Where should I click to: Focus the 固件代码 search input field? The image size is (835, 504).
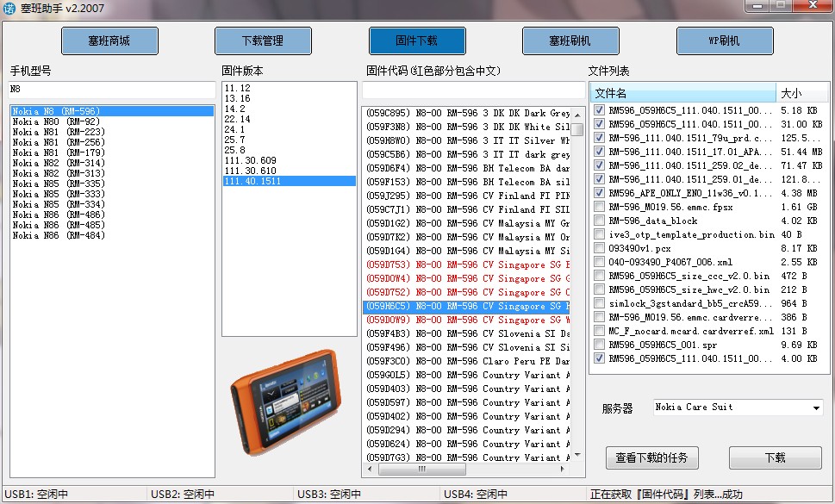(x=473, y=90)
